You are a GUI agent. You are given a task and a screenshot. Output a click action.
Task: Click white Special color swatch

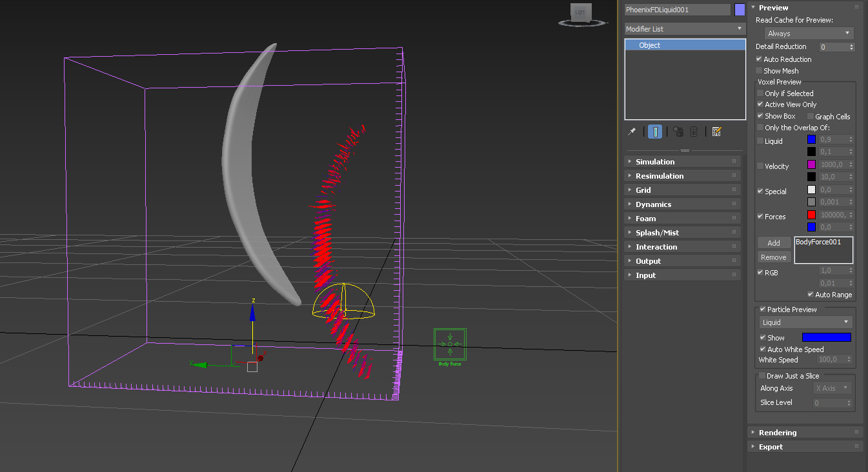pos(812,190)
